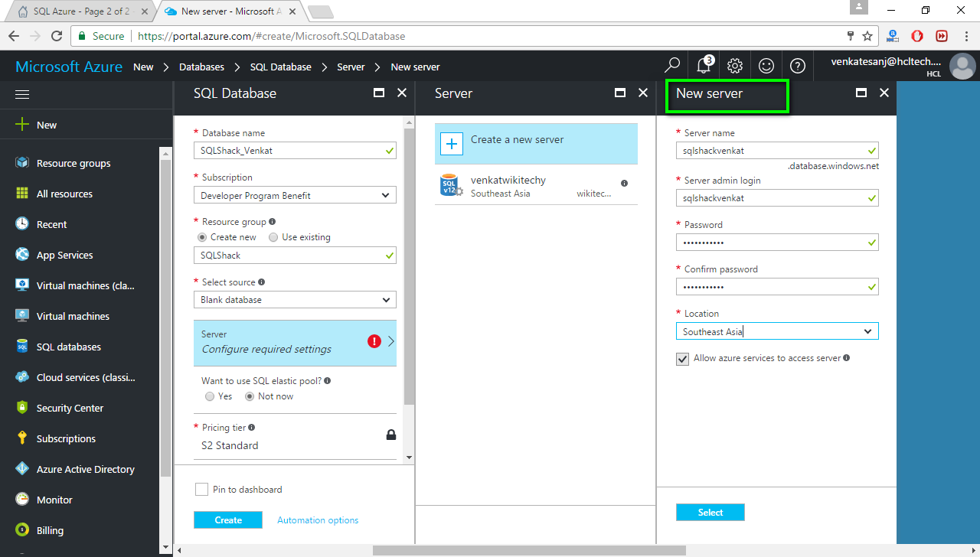980x557 pixels.
Task: Check the Pin to dashboard checkbox
Action: click(201, 489)
